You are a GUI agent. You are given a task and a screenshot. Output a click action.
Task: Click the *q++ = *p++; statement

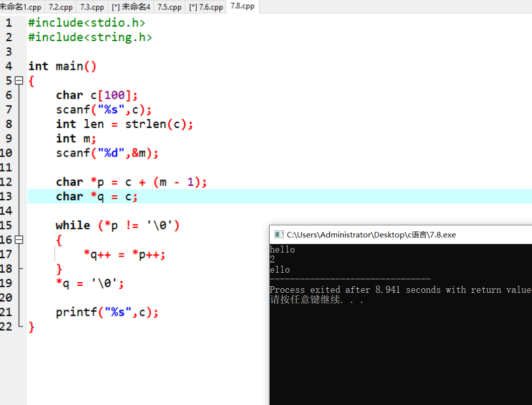click(x=124, y=255)
